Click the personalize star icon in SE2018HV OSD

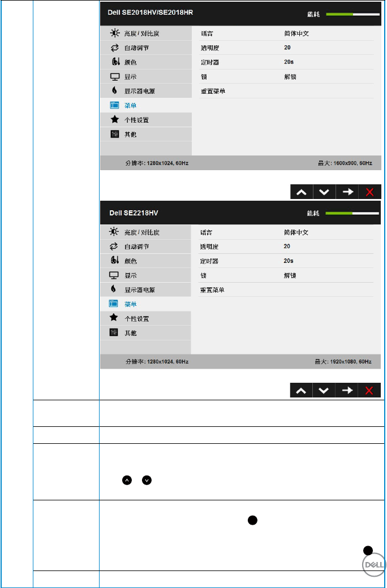pos(114,119)
